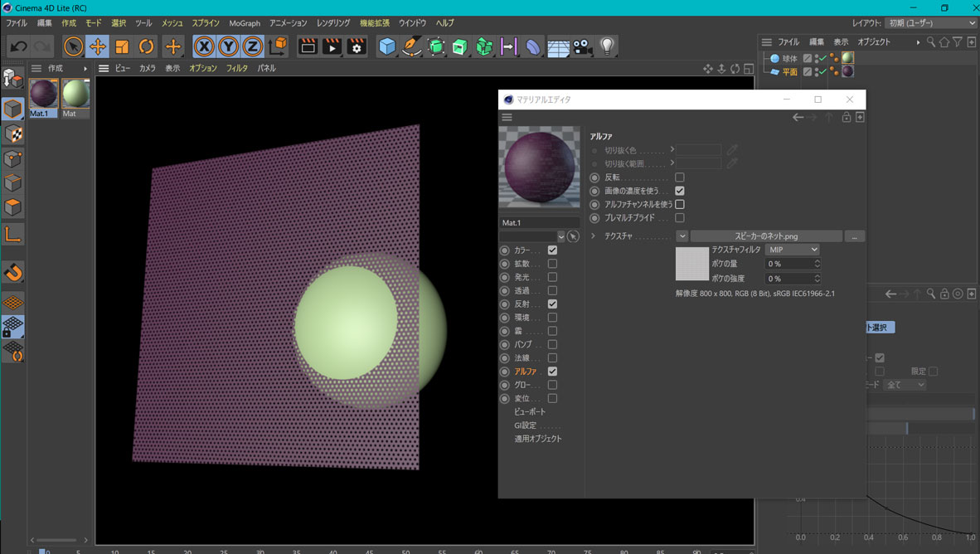Toggle the X axis lock
Image resolution: width=980 pixels, height=554 pixels.
click(204, 46)
